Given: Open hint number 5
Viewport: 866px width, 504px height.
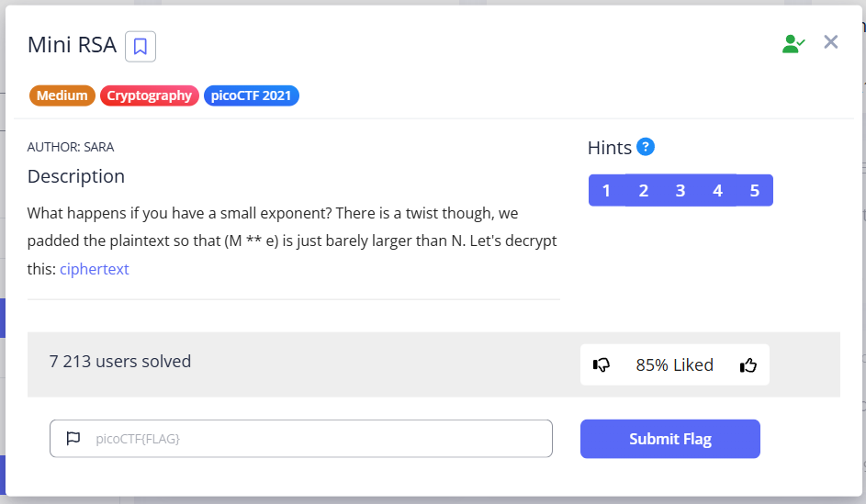Looking at the screenshot, I should 755,190.
